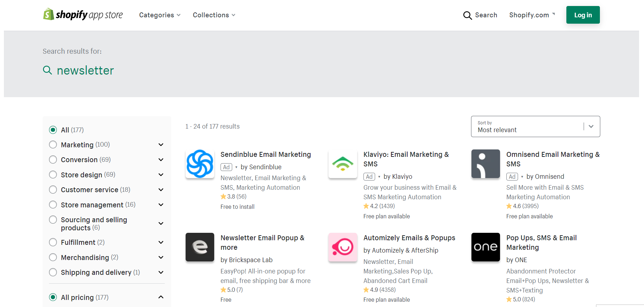Click 'Free to install' under Sendinblue
This screenshot has height=307, width=644.
237,207
